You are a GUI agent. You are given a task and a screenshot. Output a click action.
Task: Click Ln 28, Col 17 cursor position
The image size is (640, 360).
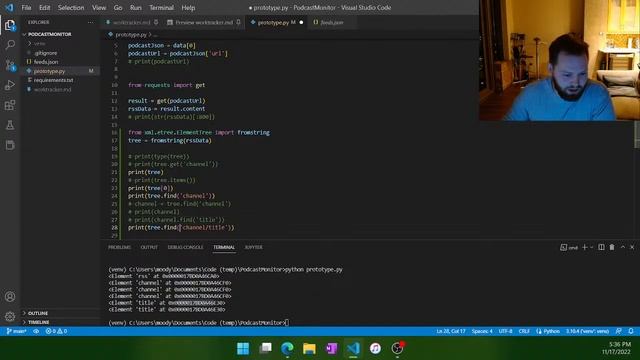451,331
